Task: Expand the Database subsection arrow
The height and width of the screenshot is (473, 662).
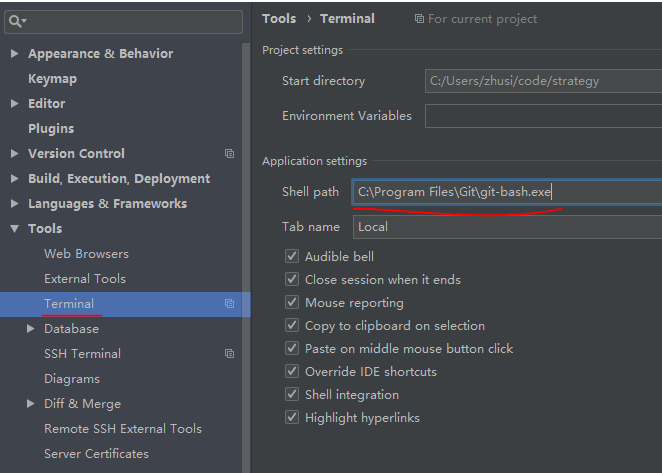Action: pyautogui.click(x=30, y=329)
